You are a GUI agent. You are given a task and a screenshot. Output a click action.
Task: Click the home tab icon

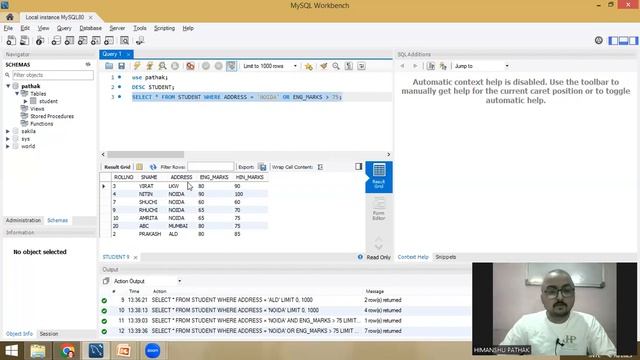click(9, 17)
